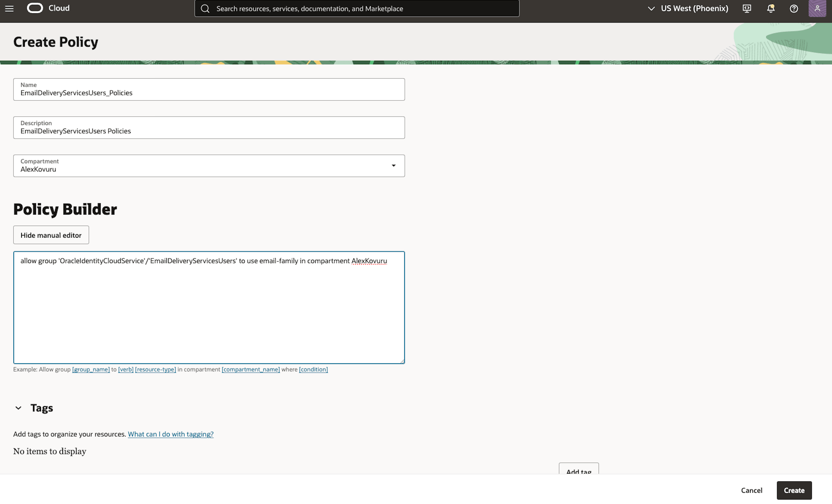Click the Cancel button
The image size is (832, 504).
click(x=751, y=490)
